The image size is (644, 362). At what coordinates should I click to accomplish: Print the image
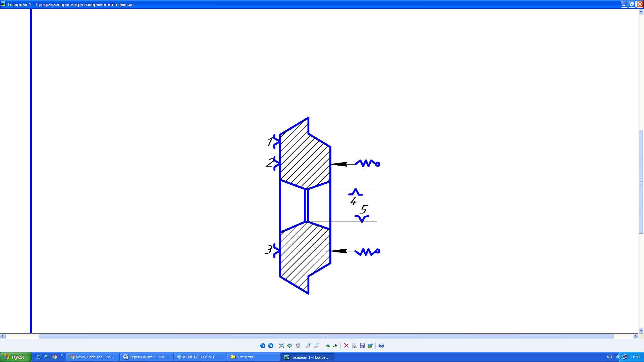[x=354, y=346]
